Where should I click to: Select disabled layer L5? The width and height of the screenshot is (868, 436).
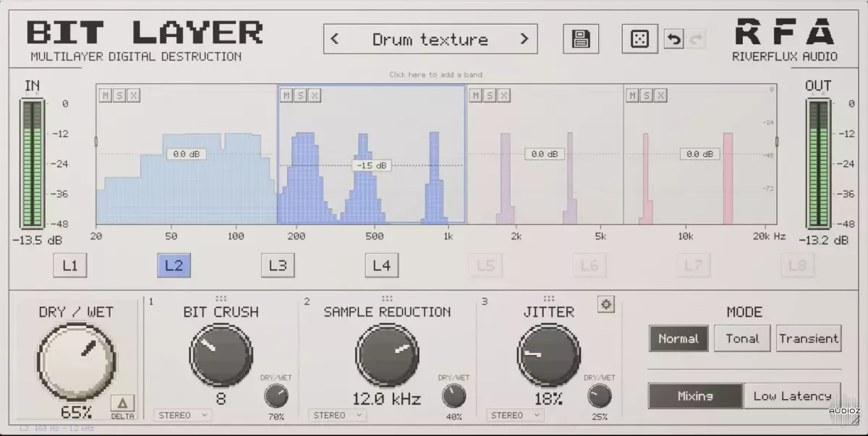tap(485, 265)
